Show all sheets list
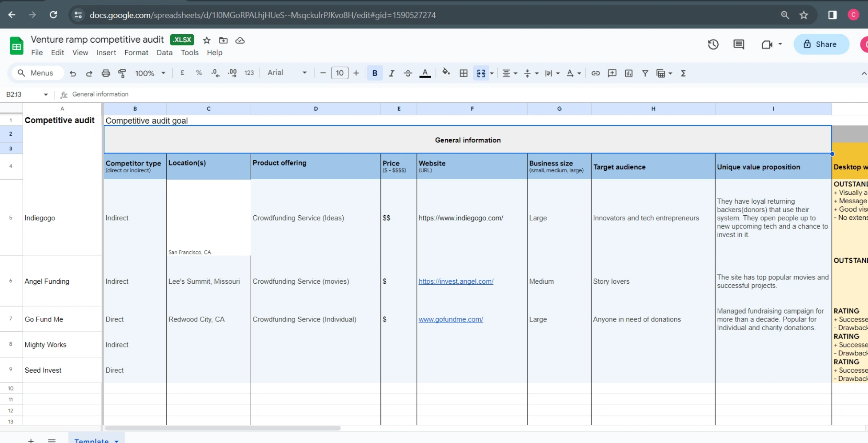This screenshot has width=868, height=443. (52, 440)
